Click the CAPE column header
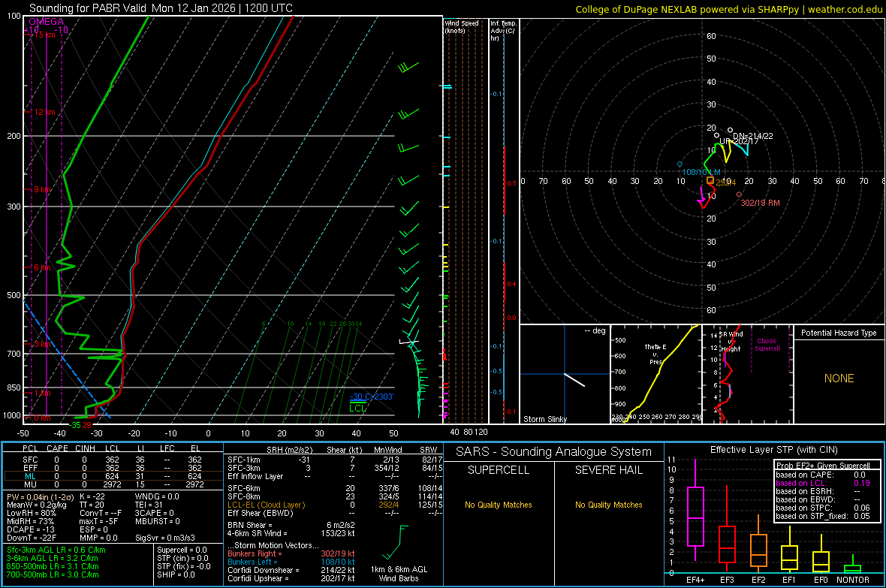 pyautogui.click(x=57, y=448)
